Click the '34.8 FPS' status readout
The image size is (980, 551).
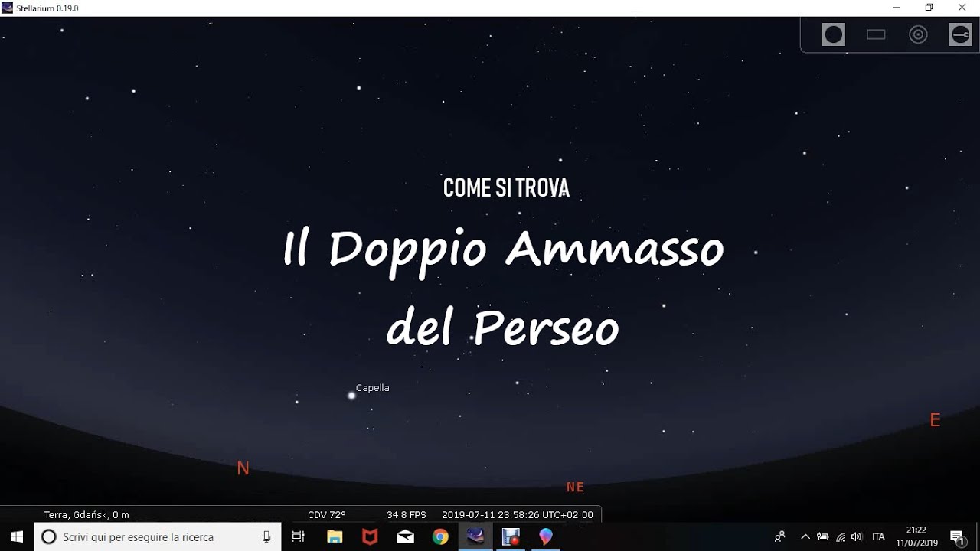[x=407, y=515]
